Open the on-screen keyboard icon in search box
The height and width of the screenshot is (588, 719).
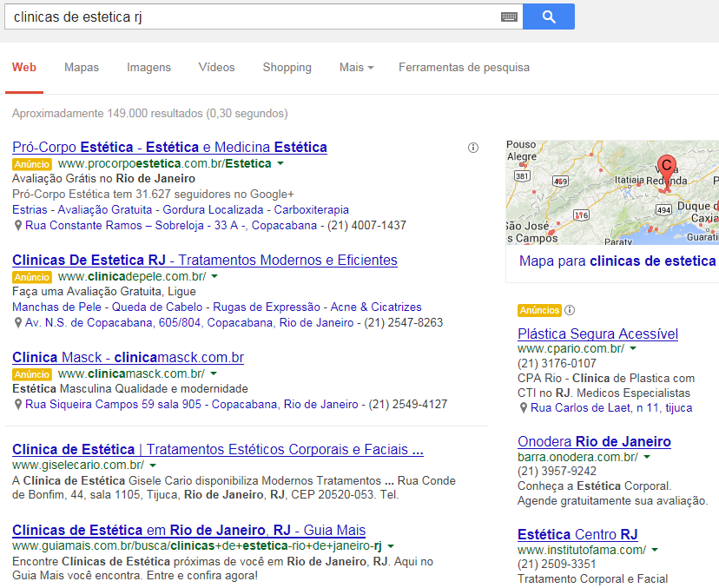[x=509, y=17]
